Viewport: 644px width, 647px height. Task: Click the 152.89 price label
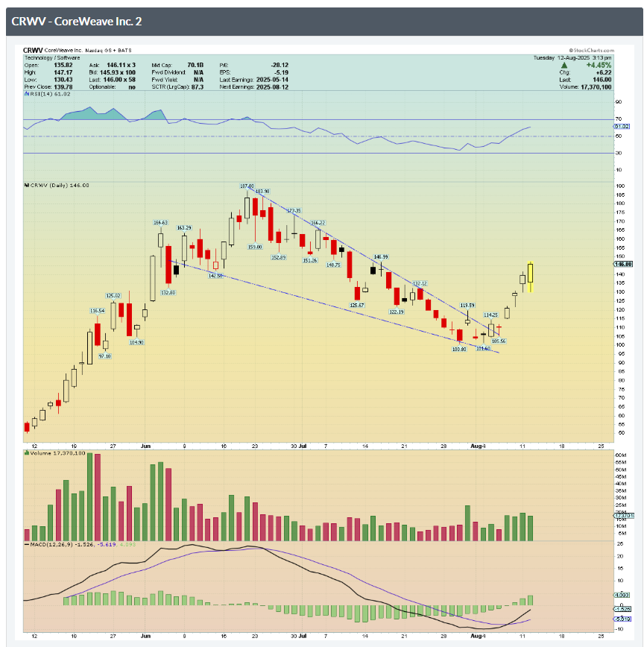pyautogui.click(x=278, y=257)
